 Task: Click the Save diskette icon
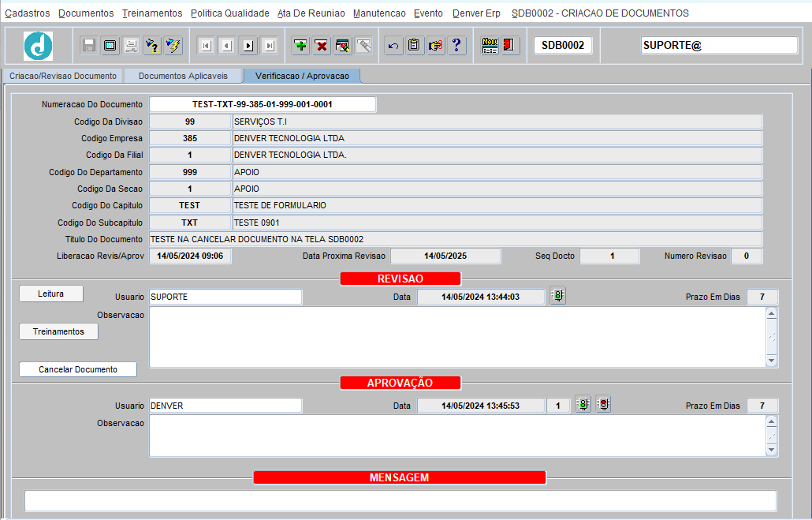(89, 46)
